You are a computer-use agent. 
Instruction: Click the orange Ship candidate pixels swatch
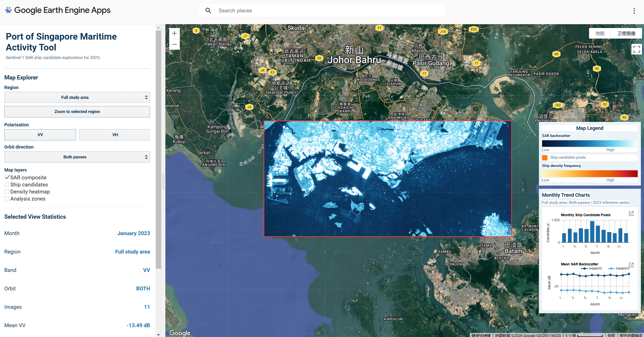tap(545, 158)
